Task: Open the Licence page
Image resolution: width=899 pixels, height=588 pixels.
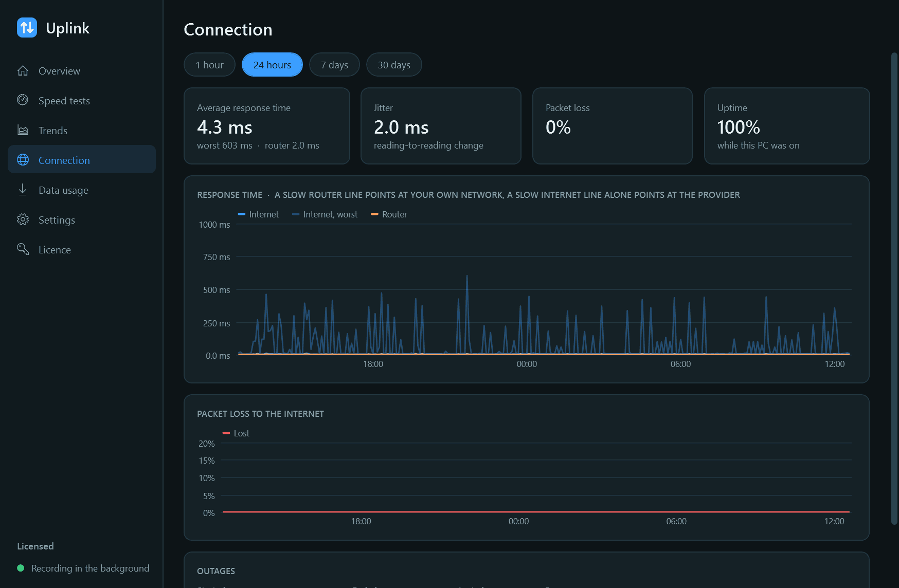Action: tap(82, 250)
